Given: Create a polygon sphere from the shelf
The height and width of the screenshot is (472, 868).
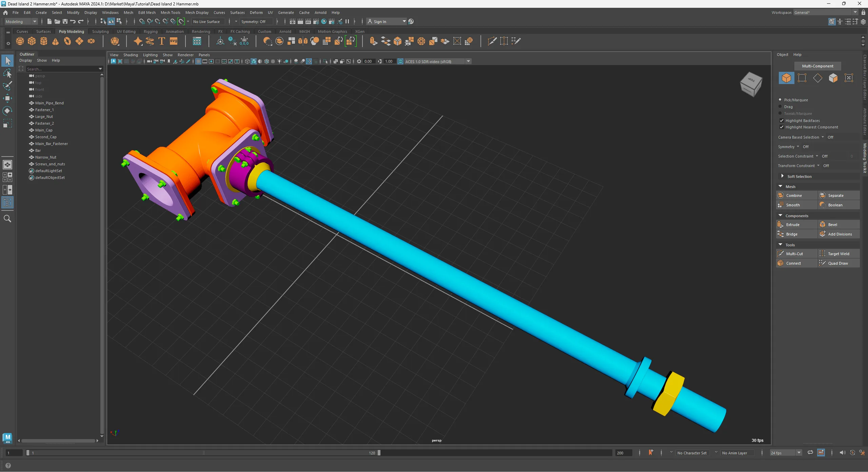Looking at the screenshot, I should 20,41.
